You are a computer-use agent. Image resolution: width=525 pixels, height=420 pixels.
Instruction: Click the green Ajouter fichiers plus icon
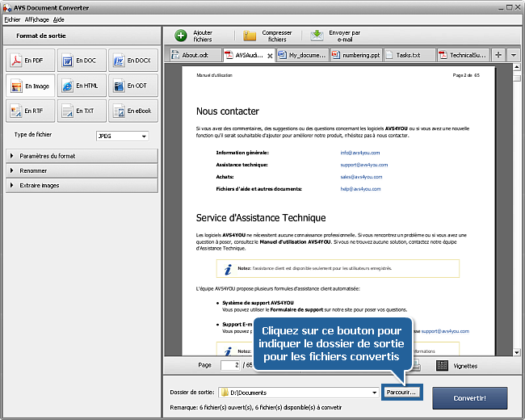coord(181,36)
